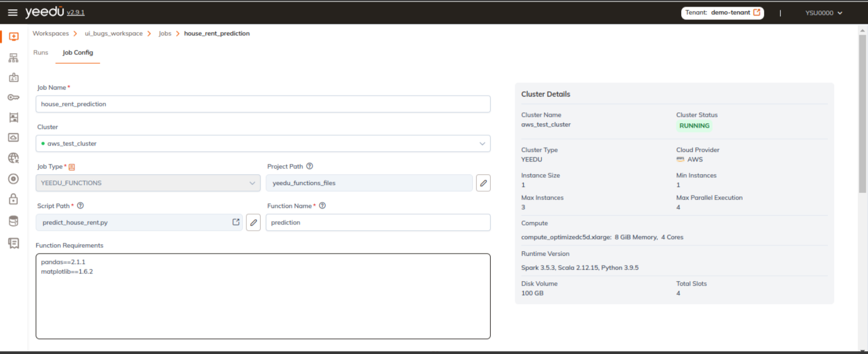Click the Job Name input field
This screenshot has height=354, width=868.
pyautogui.click(x=263, y=104)
